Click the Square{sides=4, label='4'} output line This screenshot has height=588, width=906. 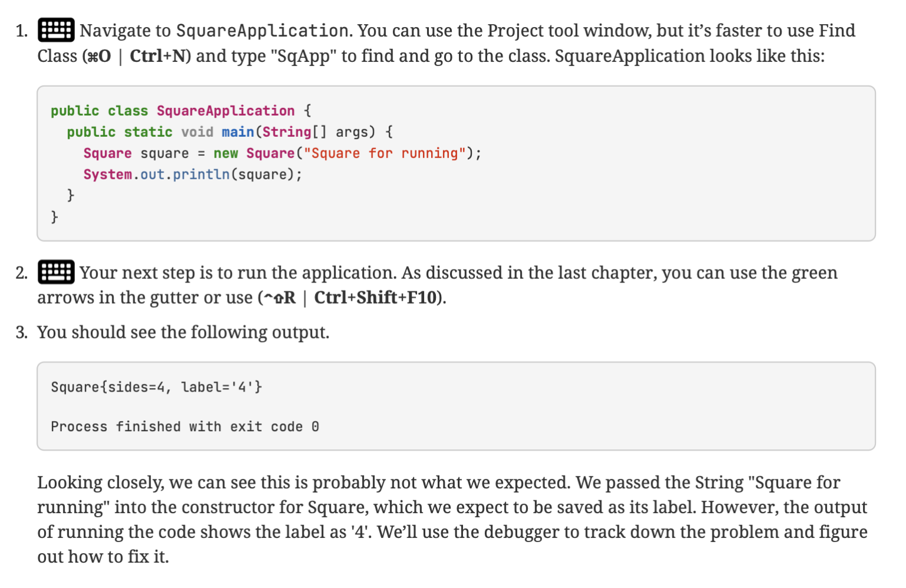tap(156, 387)
